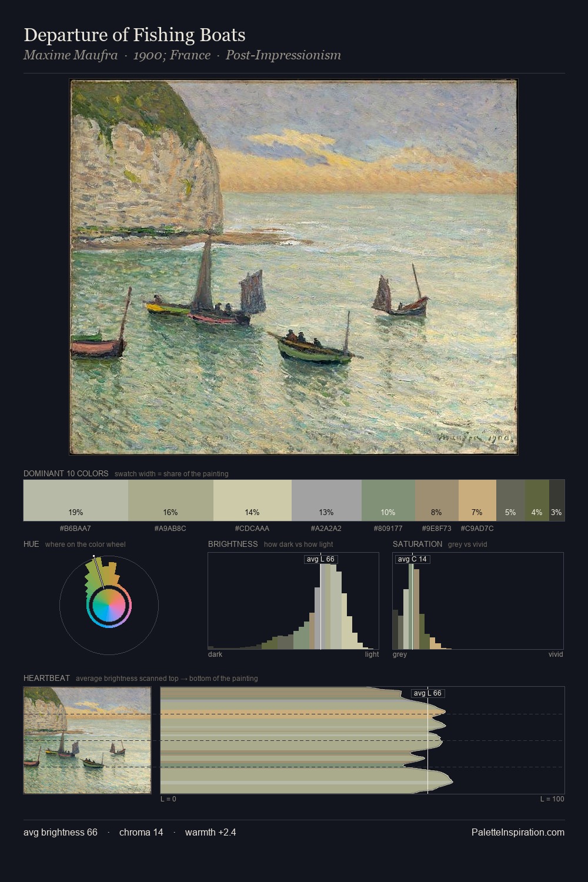Open the PaletteInspiration.com link
The width and height of the screenshot is (588, 882).
click(518, 832)
